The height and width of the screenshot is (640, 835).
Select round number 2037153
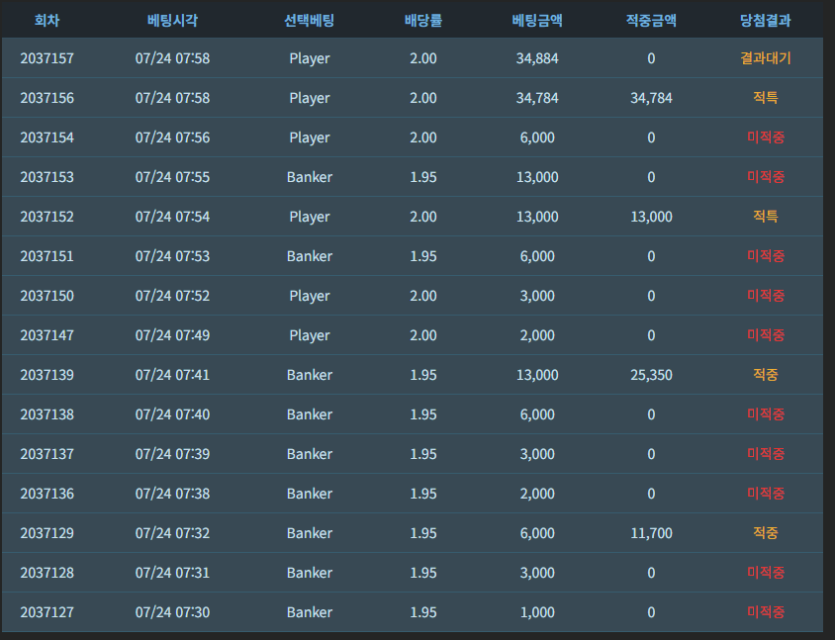tap(47, 177)
